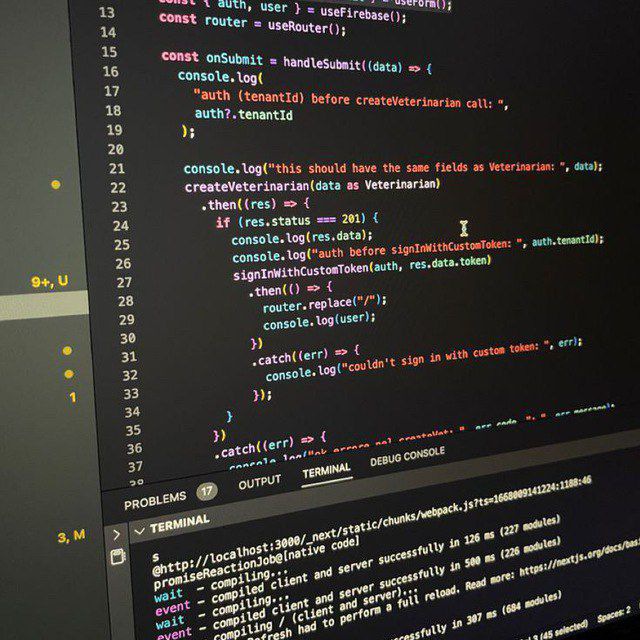Click 'useRouter()' on line 14
The width and height of the screenshot is (640, 640).
tap(307, 28)
